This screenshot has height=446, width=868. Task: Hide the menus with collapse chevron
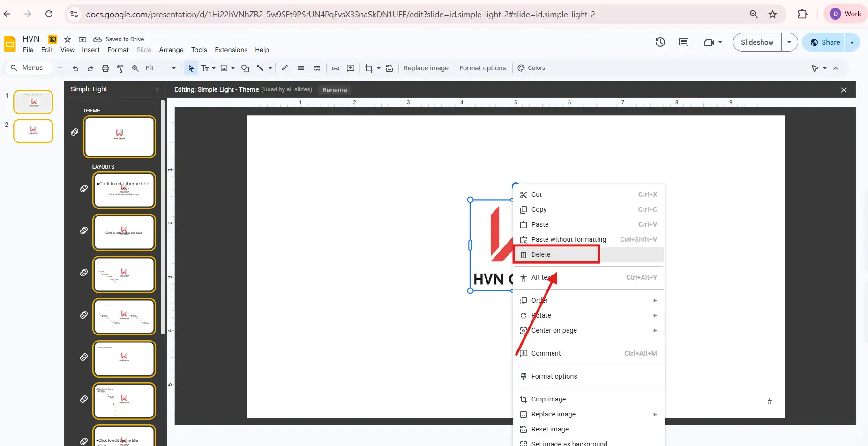(x=835, y=68)
